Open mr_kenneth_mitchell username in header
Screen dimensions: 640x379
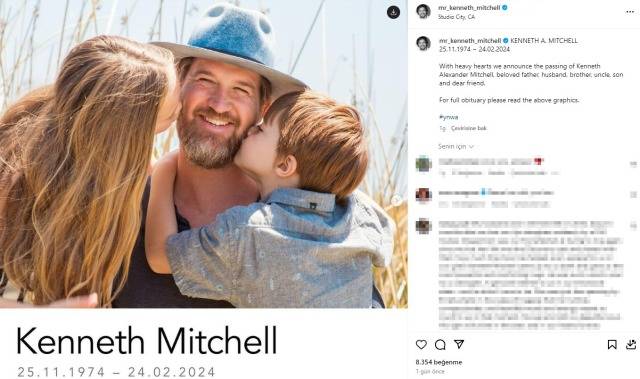coord(469,8)
